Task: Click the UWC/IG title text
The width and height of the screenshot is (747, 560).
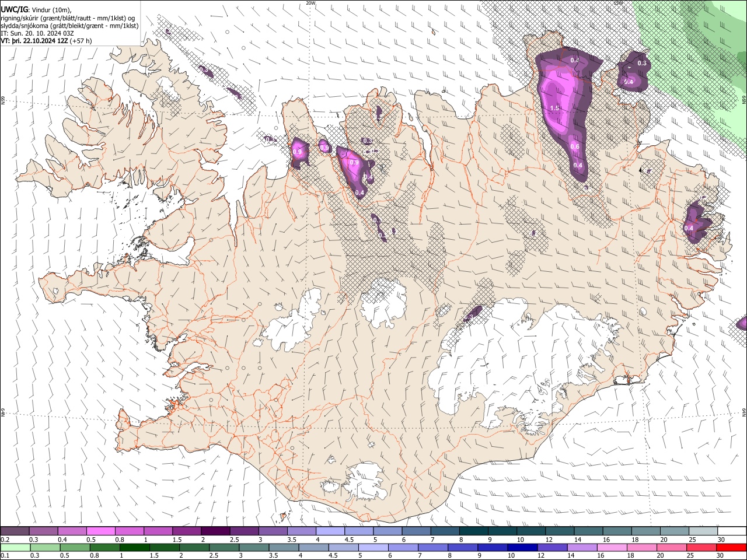Action: (13, 9)
